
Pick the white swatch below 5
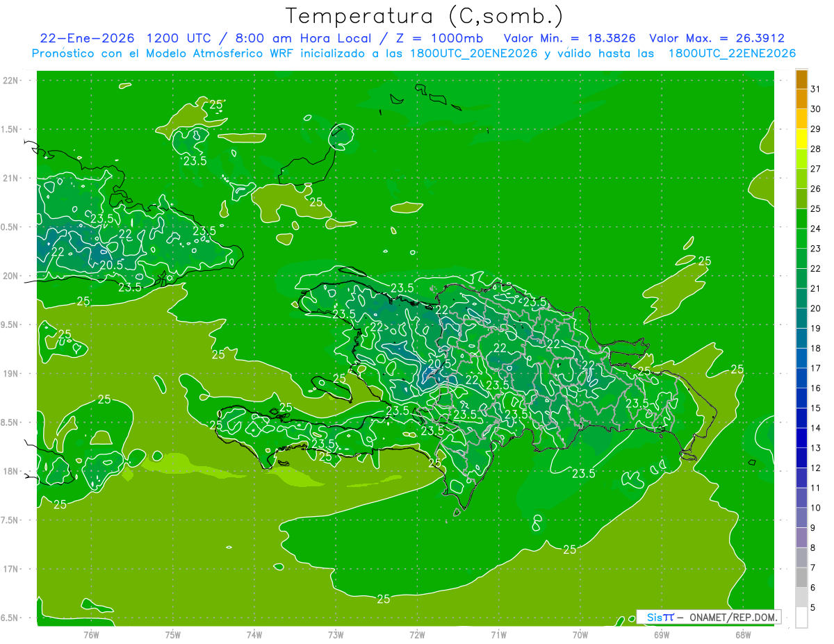[801, 618]
